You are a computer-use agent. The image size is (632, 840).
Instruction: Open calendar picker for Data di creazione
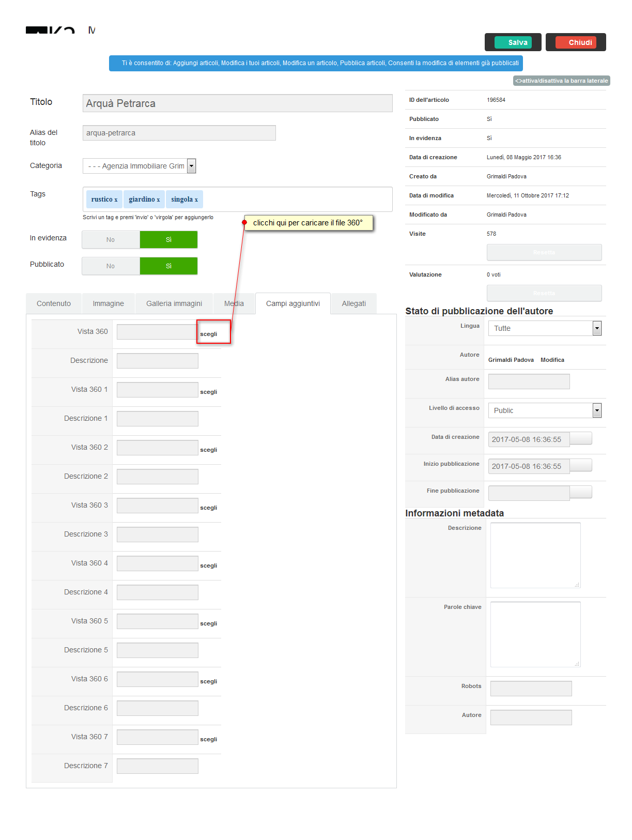coord(581,438)
